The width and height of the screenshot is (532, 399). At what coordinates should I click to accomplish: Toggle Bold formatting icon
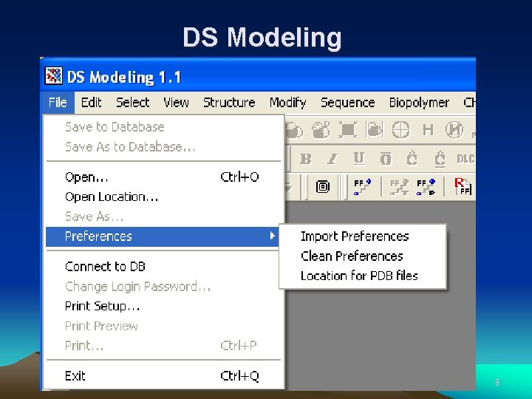pyautogui.click(x=305, y=158)
